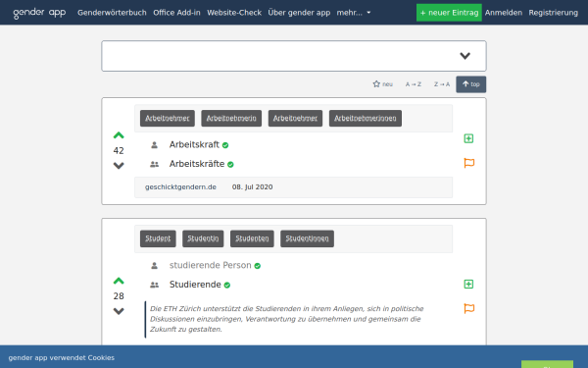Select the Arbeitnehmerin tag

click(231, 119)
